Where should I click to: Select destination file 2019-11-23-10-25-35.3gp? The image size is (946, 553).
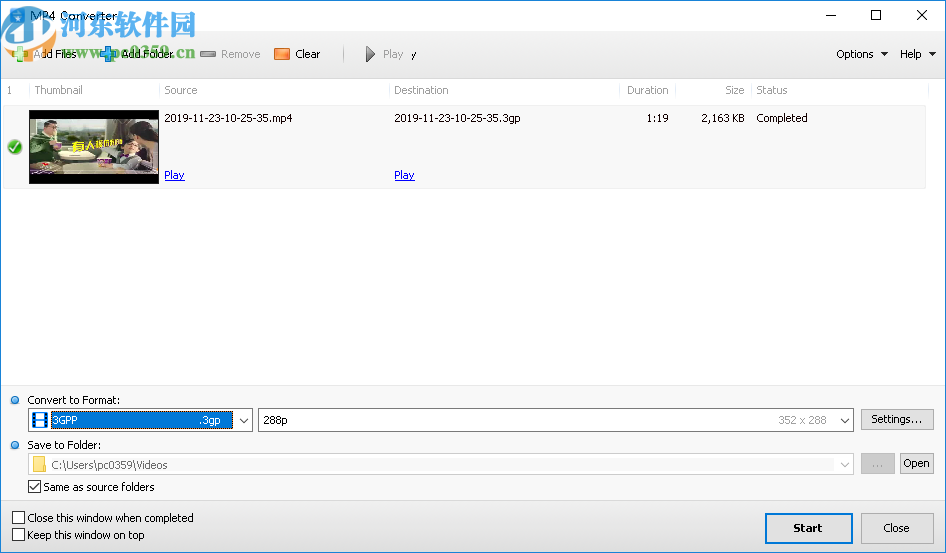pos(457,118)
